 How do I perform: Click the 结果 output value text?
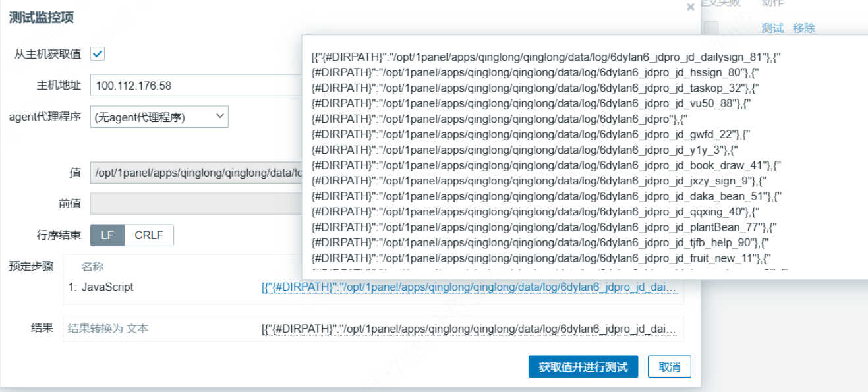click(469, 328)
